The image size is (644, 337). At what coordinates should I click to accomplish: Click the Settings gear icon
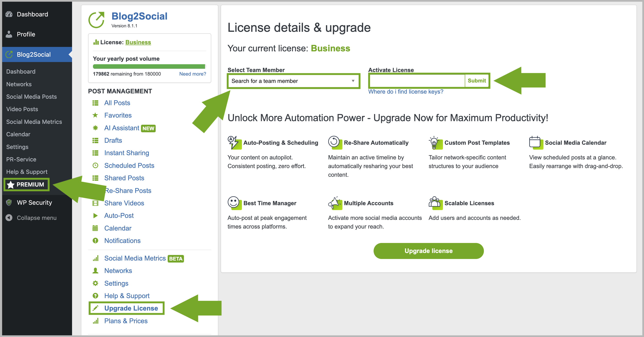click(x=95, y=283)
